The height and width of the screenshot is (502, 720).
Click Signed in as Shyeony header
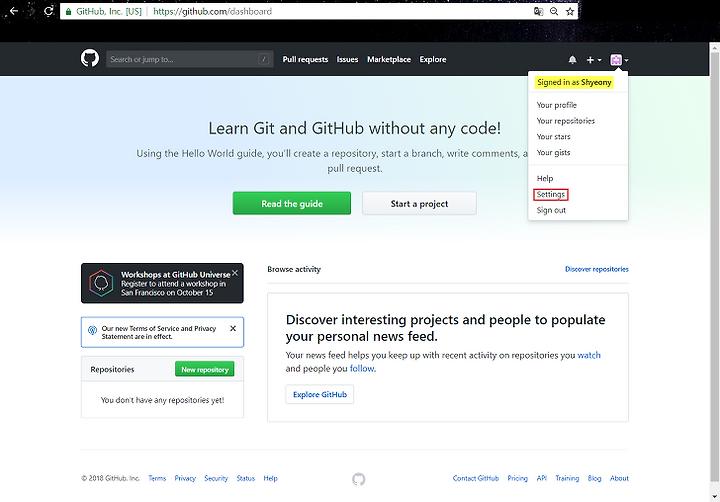574,82
